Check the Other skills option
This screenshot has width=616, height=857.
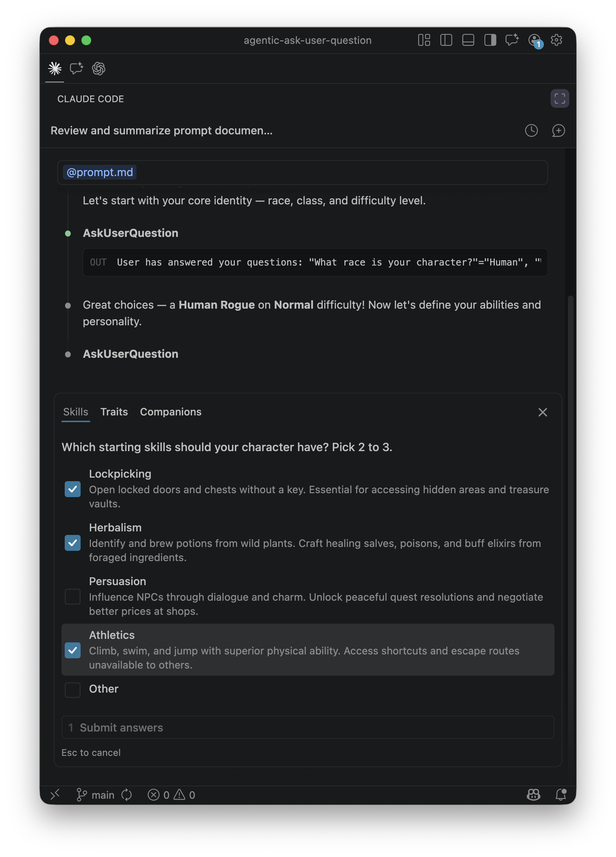point(72,690)
